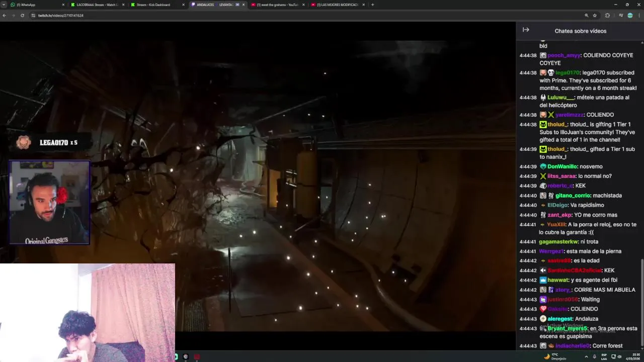Screen dimensions: 644x362
Task: Open aleregest username in chat
Action: [560, 319]
